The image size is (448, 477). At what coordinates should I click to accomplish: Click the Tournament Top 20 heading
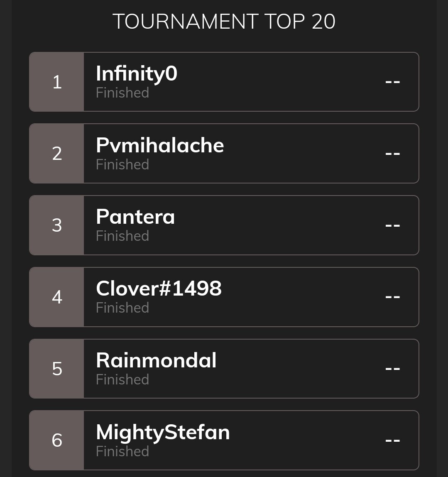(x=224, y=22)
